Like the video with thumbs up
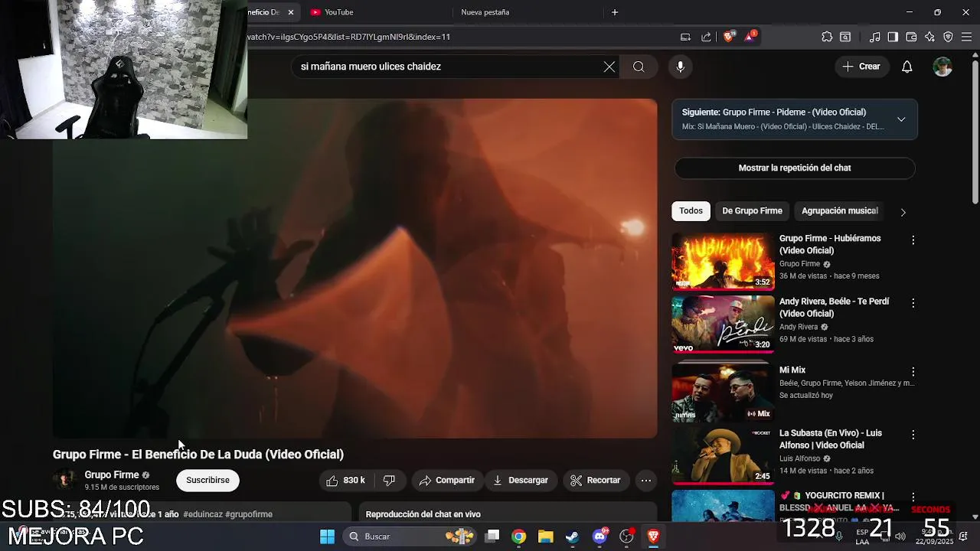Screen dimensions: 980x551 tap(346, 481)
